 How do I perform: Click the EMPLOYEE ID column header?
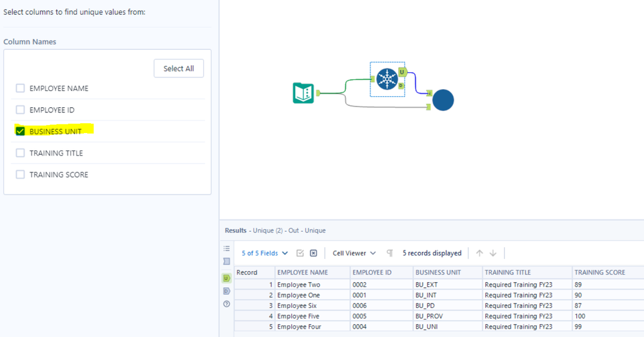click(x=381, y=272)
